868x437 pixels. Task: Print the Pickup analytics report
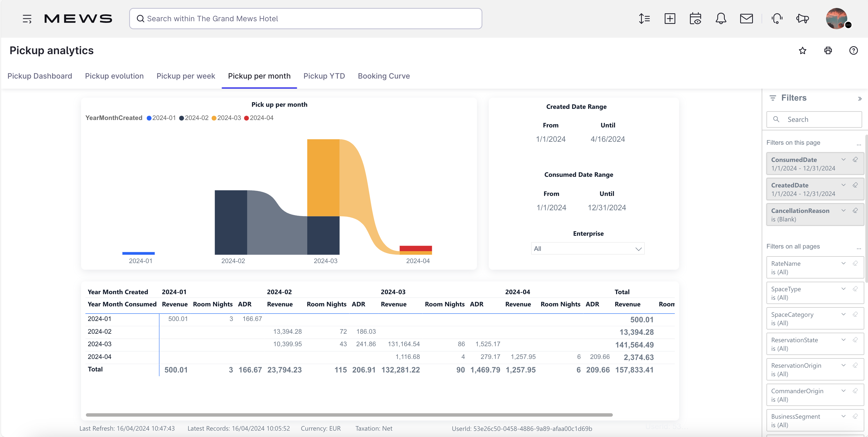click(x=828, y=50)
